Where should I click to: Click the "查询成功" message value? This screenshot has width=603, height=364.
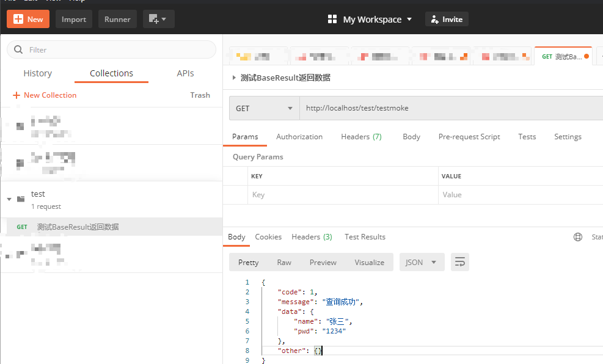(342, 302)
